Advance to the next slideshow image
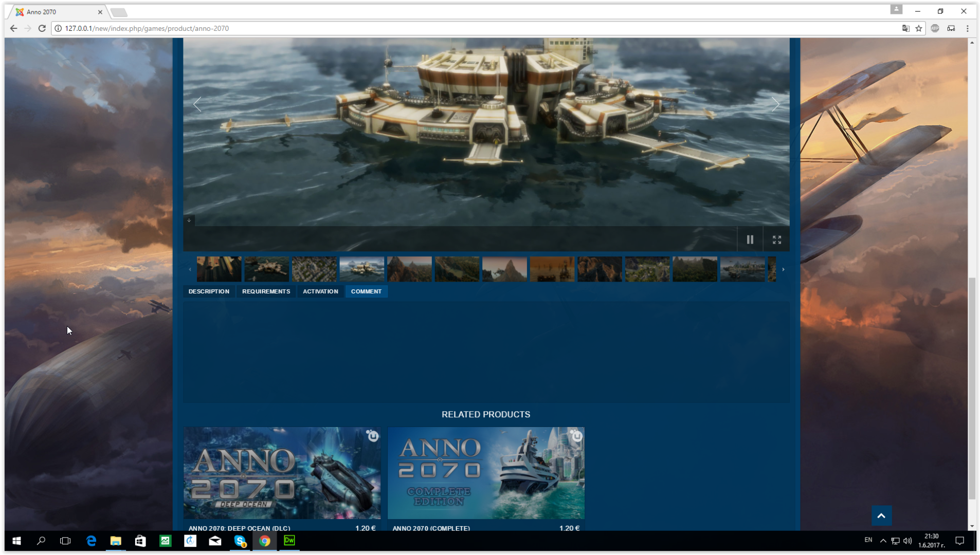Screen dimensions: 980x555 (x=775, y=104)
